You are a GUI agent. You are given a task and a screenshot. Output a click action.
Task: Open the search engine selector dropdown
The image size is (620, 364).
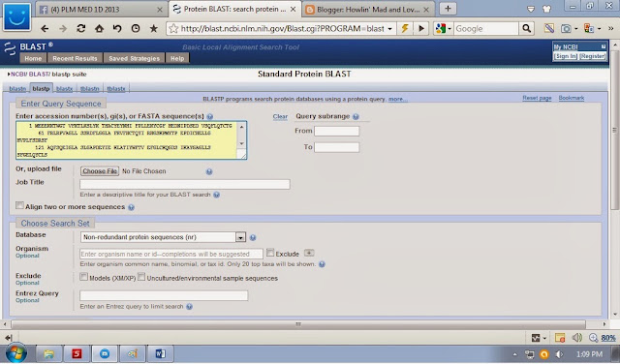pyautogui.click(x=449, y=29)
